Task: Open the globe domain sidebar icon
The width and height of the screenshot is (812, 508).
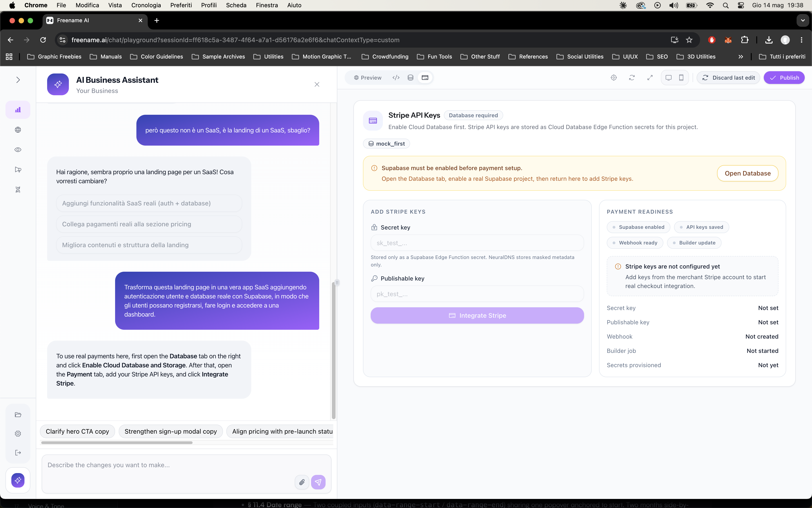Action: pyautogui.click(x=18, y=130)
